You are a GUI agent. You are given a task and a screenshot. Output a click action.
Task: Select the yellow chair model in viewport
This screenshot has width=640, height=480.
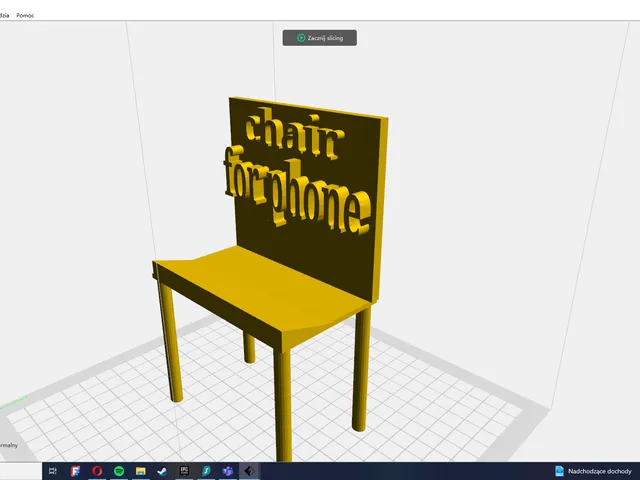pos(269,278)
